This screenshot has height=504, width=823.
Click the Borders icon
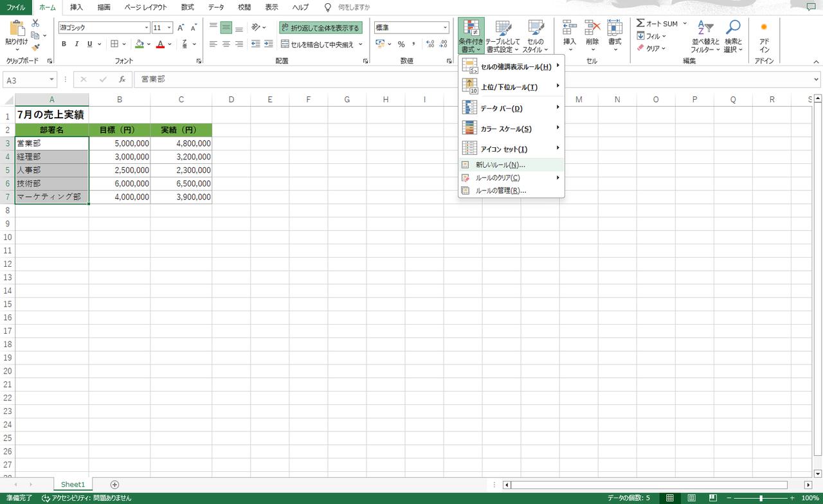[x=114, y=44]
